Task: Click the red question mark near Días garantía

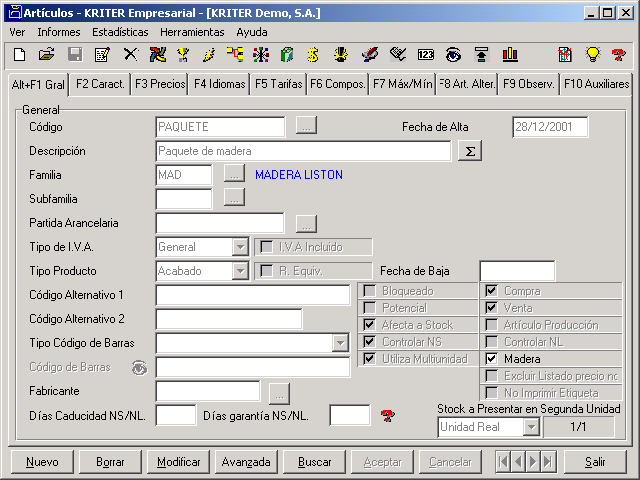Action: [x=388, y=416]
